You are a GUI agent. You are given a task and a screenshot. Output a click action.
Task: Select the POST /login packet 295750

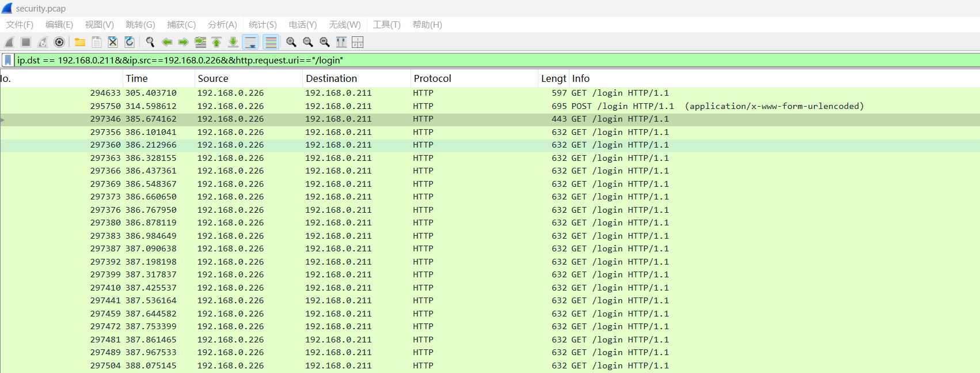coord(490,106)
